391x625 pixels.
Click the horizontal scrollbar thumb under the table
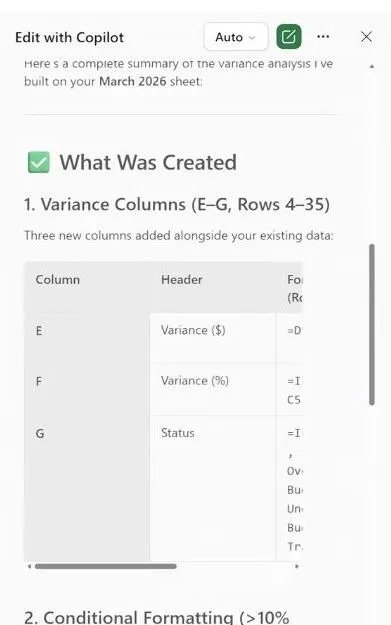coord(106,566)
